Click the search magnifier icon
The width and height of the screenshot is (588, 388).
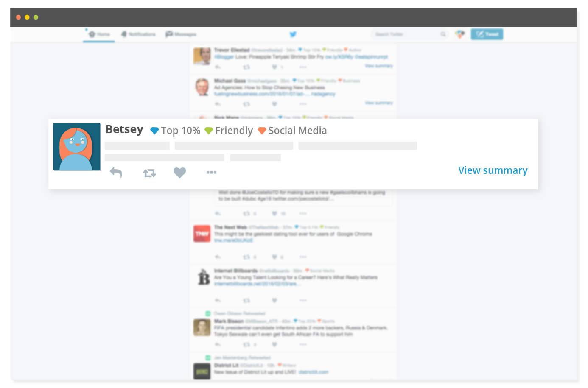point(443,34)
